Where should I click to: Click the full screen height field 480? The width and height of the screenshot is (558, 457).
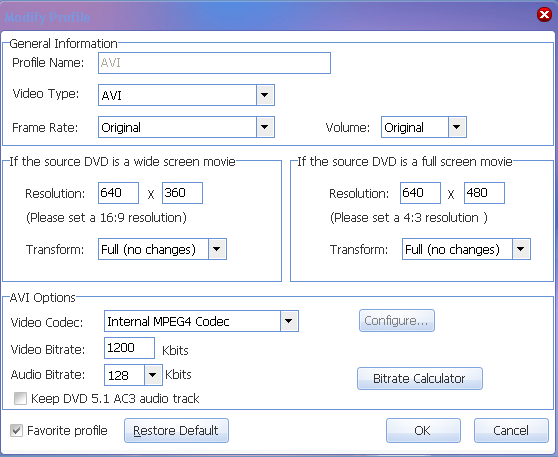(484, 193)
